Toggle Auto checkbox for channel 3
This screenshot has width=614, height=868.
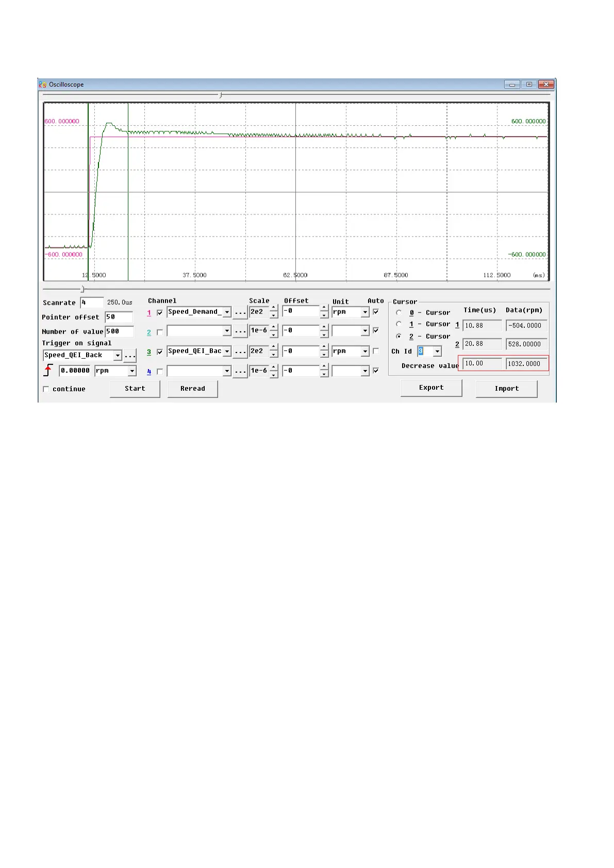click(x=376, y=350)
